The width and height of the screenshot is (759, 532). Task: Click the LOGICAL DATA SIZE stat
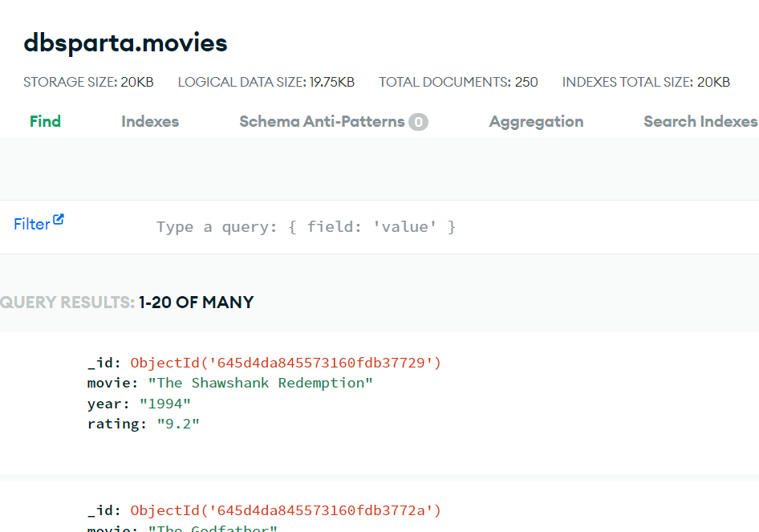coord(266,81)
